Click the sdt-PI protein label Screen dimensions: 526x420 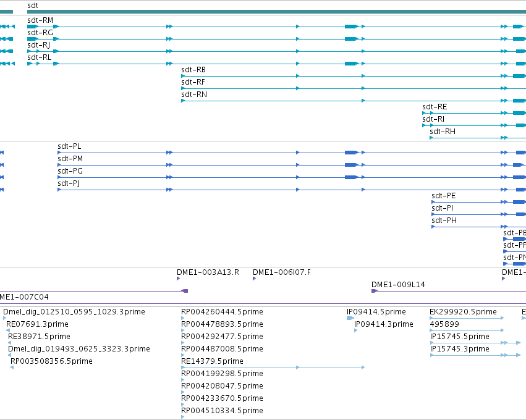(x=443, y=208)
